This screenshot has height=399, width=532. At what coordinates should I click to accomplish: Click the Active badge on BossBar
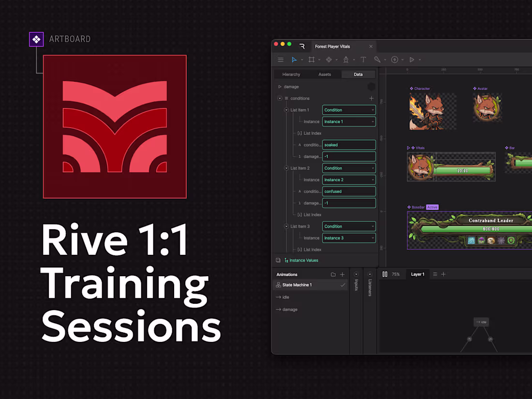click(432, 207)
